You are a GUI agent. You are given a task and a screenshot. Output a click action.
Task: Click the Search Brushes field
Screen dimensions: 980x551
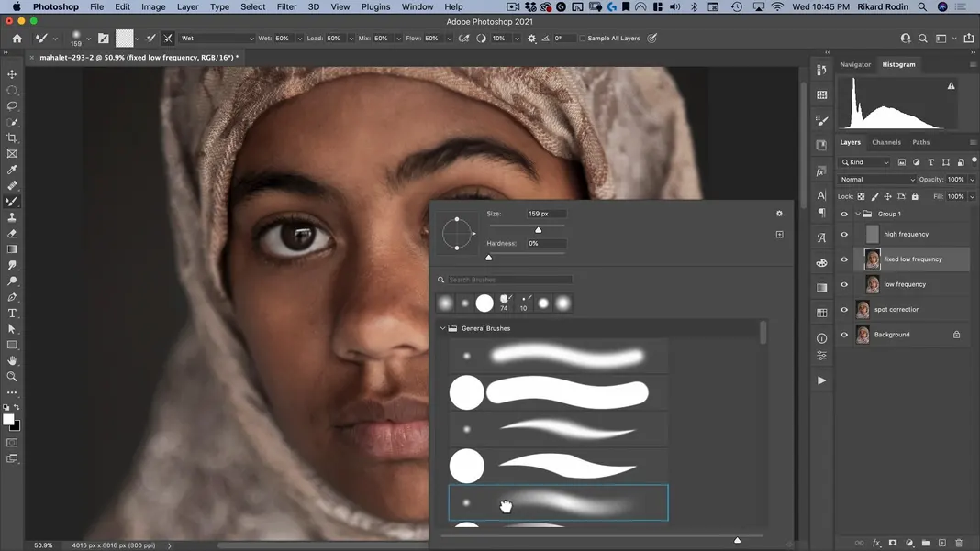509,280
